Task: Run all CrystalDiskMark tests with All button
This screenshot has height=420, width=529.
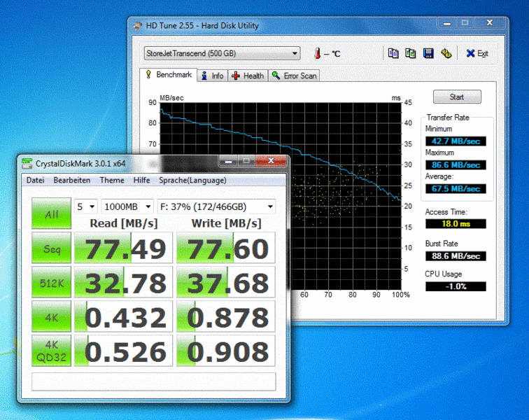Action: tap(51, 213)
